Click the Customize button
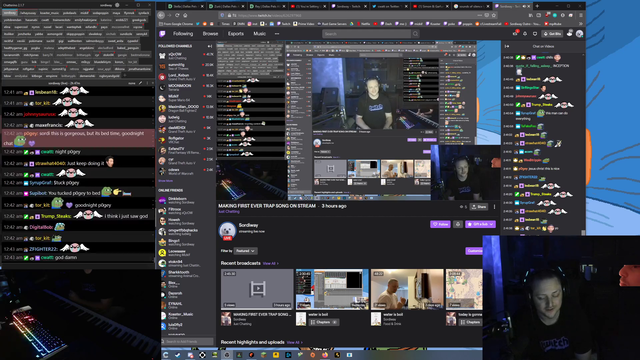The width and height of the screenshot is (640, 360). point(474,251)
